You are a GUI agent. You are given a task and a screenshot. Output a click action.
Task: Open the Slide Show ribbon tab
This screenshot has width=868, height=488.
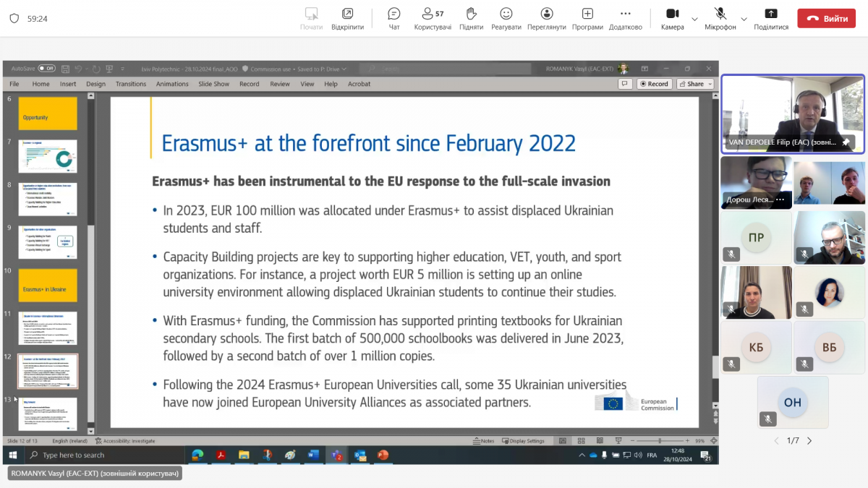213,84
